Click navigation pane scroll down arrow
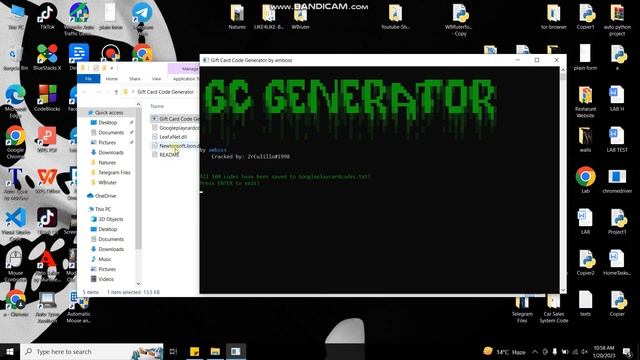Viewport: 640px width, 360px height. [138, 283]
